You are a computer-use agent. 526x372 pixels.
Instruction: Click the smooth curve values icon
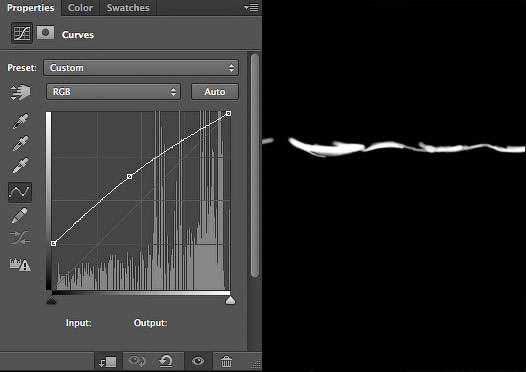(20, 237)
